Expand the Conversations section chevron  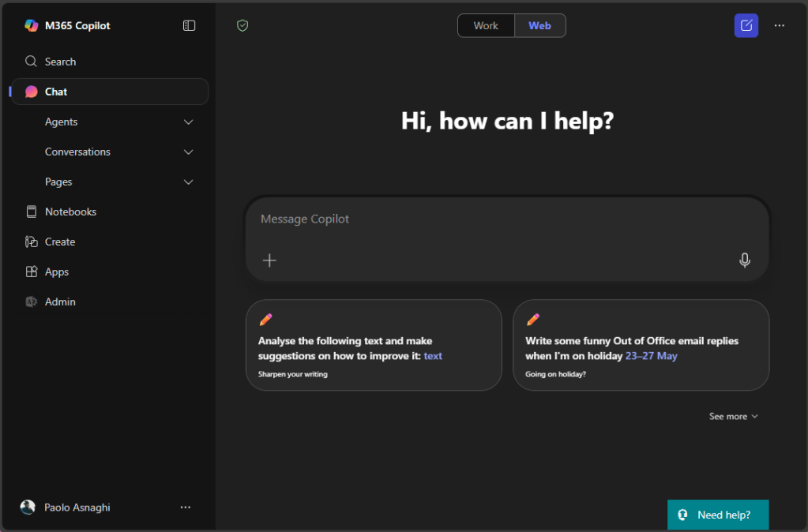pos(188,152)
